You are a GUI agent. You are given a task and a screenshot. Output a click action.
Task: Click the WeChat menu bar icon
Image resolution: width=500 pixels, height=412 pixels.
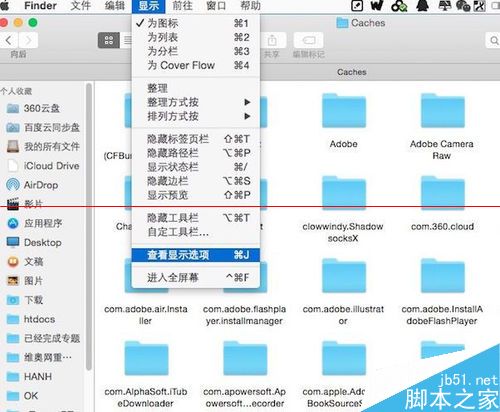[463, 6]
